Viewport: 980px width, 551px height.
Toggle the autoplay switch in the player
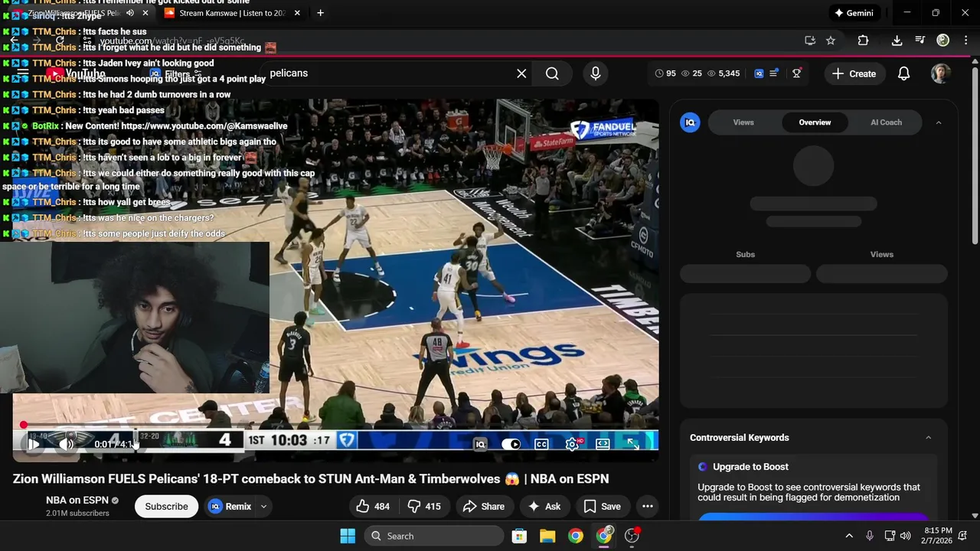(x=511, y=444)
